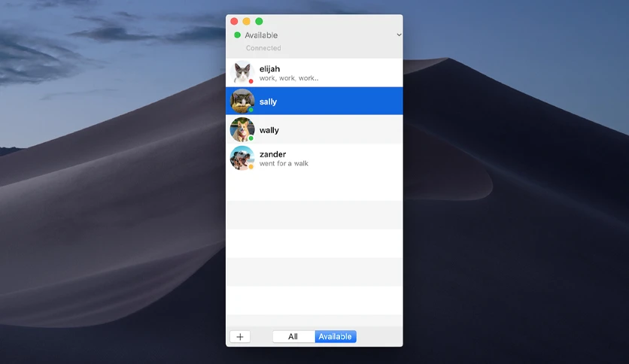Click sally's green online indicator dot
629x364 pixels.
tap(251, 110)
